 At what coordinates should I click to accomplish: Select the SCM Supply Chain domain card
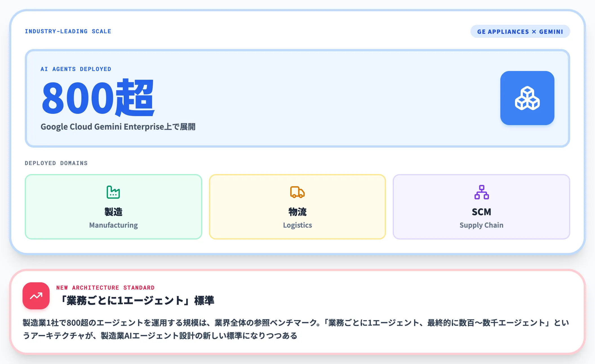(481, 207)
